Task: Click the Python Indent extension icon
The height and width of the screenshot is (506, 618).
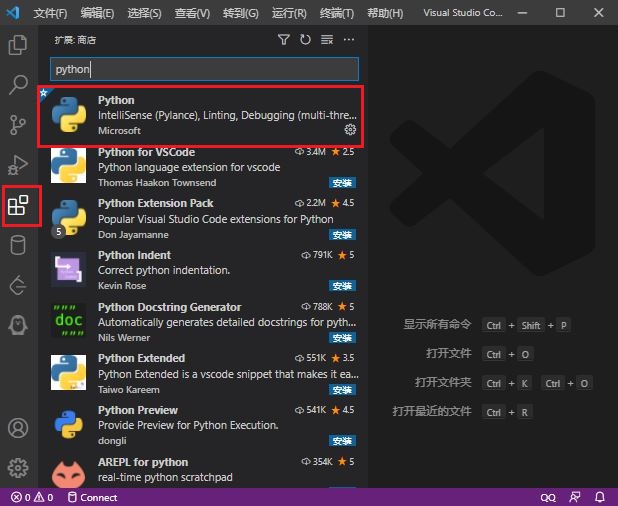Action: pos(69,269)
